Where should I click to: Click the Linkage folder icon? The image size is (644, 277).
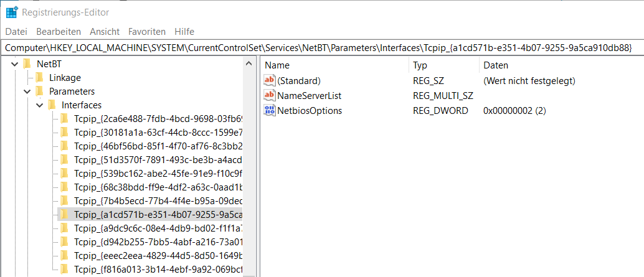[x=39, y=78]
